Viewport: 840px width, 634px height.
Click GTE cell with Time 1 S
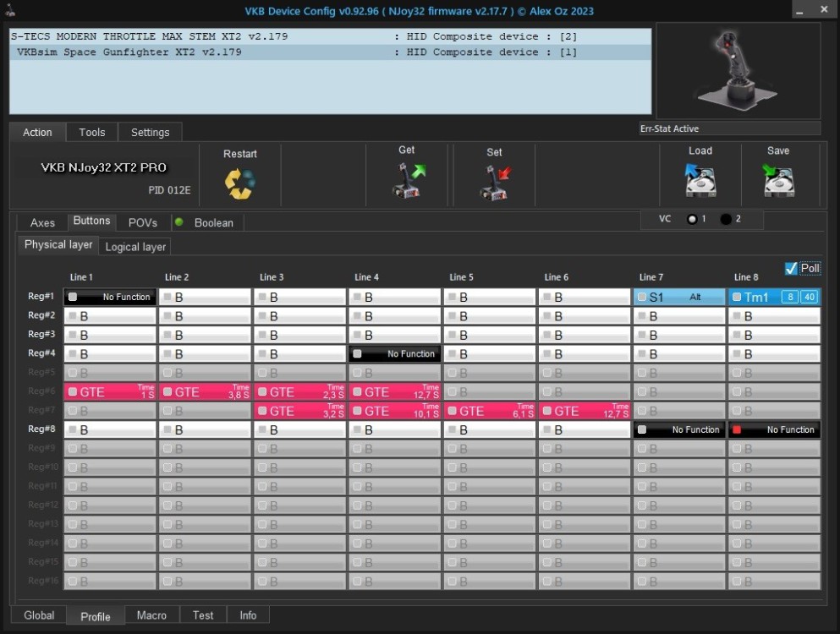click(110, 392)
